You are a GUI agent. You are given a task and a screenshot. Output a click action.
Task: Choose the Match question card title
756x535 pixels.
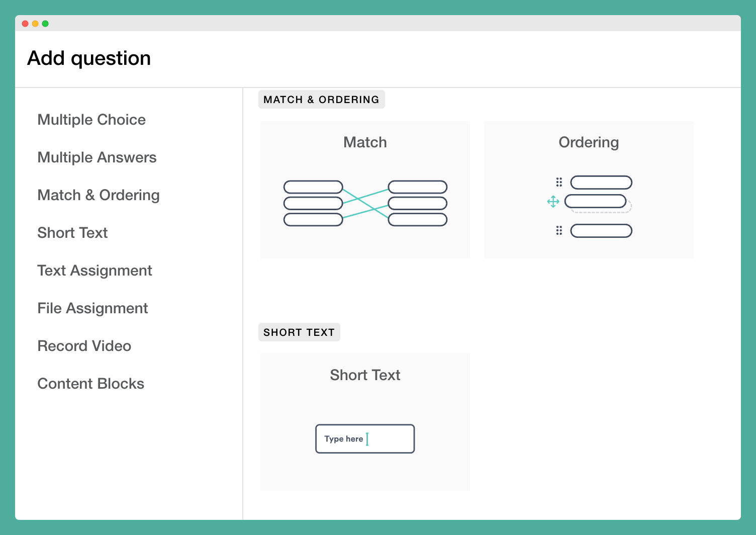pyautogui.click(x=365, y=142)
